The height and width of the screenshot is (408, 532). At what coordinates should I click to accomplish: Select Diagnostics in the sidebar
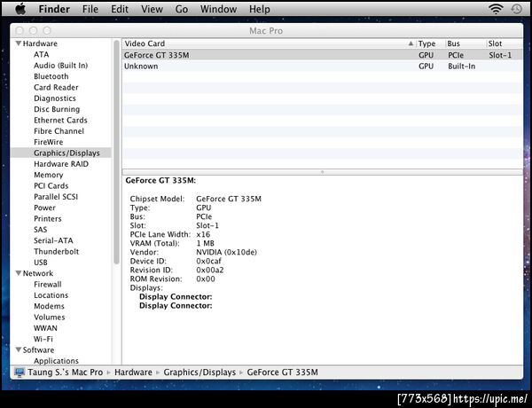pyautogui.click(x=55, y=98)
